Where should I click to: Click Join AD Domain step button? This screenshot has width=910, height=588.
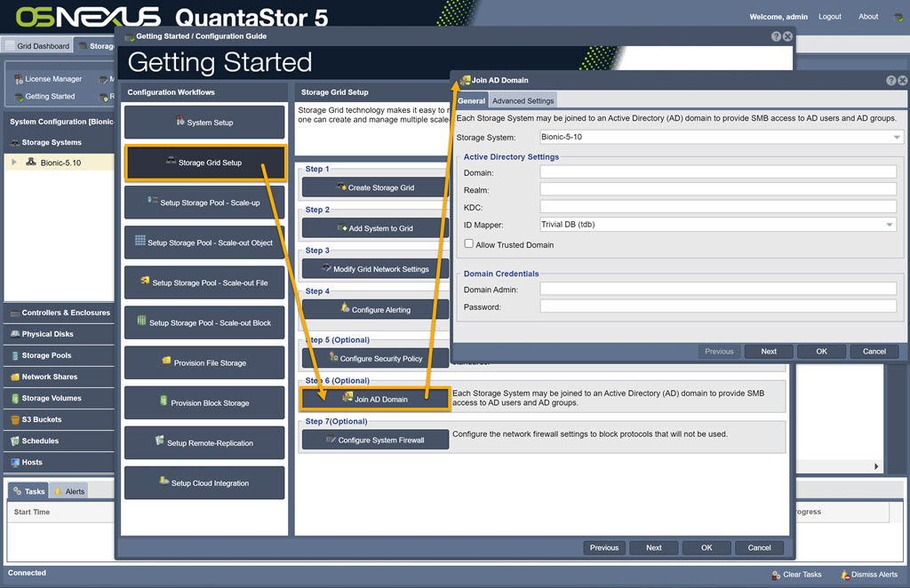point(375,399)
